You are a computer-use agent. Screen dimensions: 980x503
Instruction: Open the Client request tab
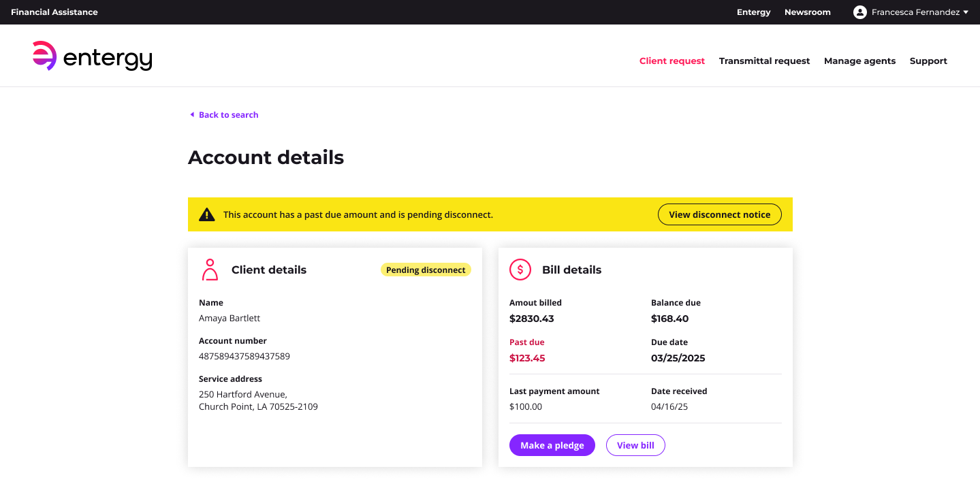pyautogui.click(x=671, y=61)
